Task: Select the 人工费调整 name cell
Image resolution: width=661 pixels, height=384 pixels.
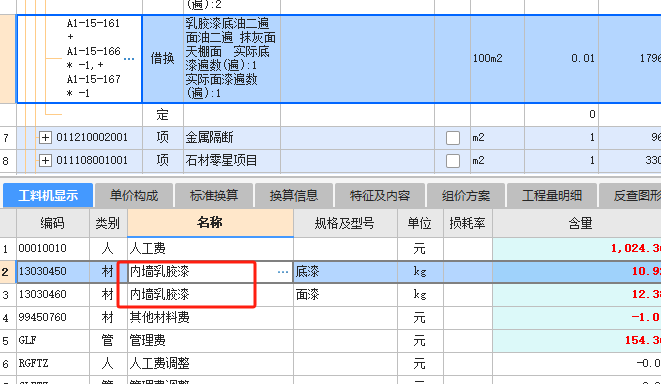Action: coord(210,363)
